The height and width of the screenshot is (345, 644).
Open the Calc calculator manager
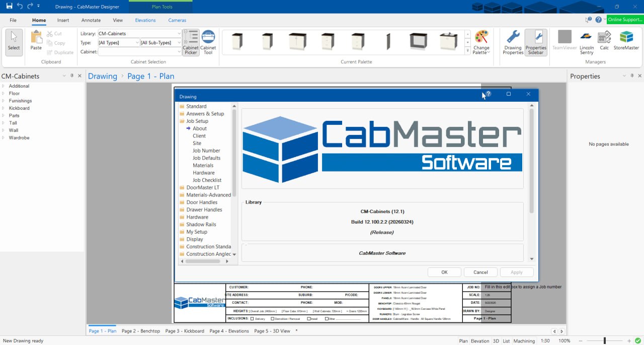(x=604, y=41)
